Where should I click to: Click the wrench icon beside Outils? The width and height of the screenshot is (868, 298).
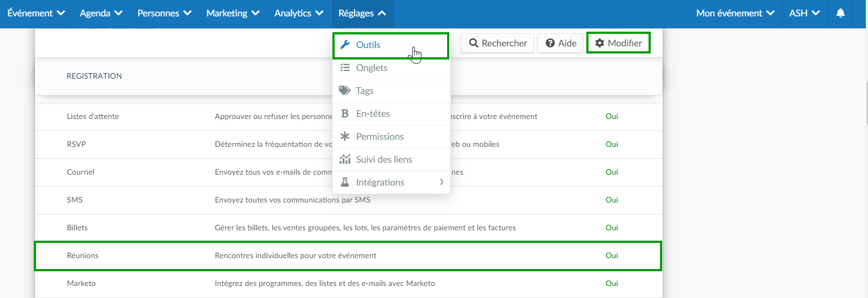(x=345, y=45)
